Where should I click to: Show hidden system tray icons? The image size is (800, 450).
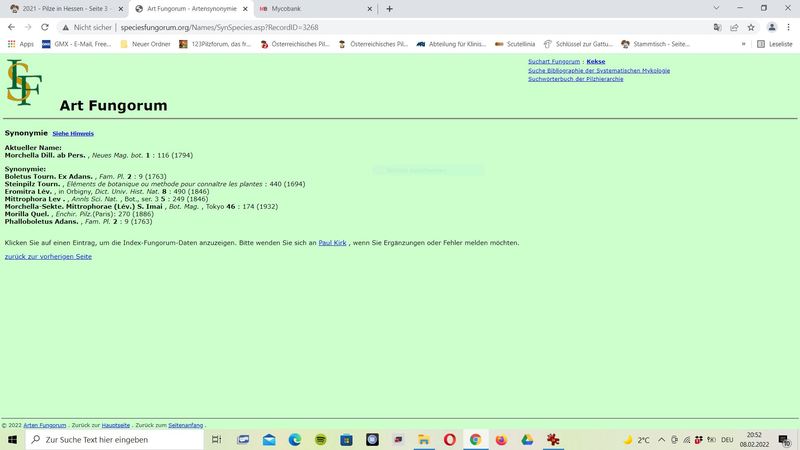[x=661, y=440]
